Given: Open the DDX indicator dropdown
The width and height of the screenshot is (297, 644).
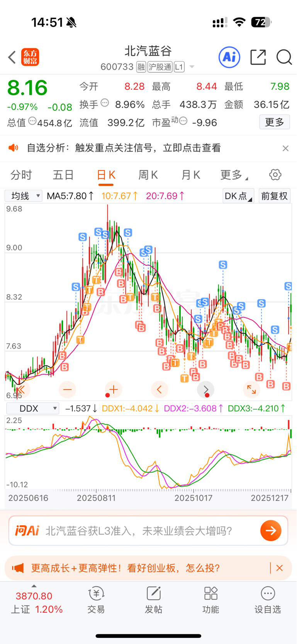Looking at the screenshot, I should (33, 408).
